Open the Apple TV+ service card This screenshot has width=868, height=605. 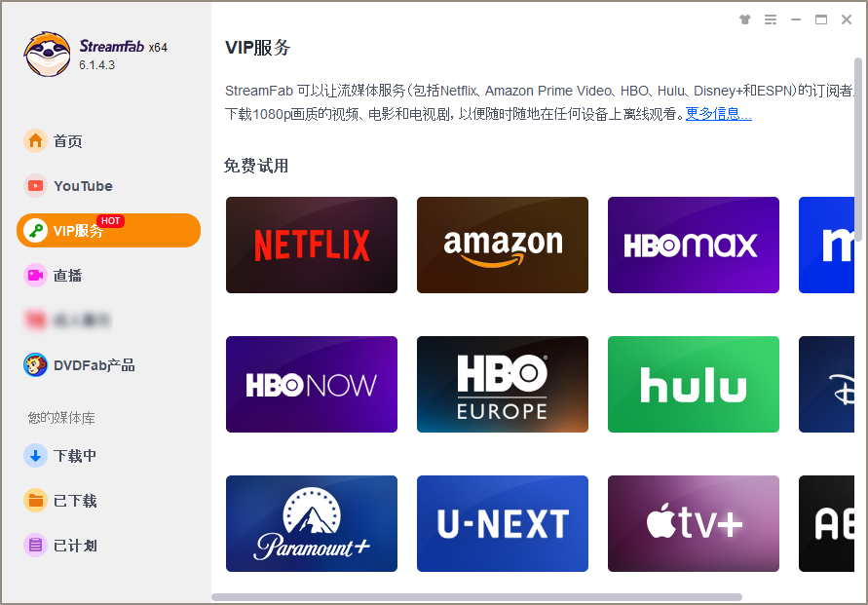[x=694, y=523]
